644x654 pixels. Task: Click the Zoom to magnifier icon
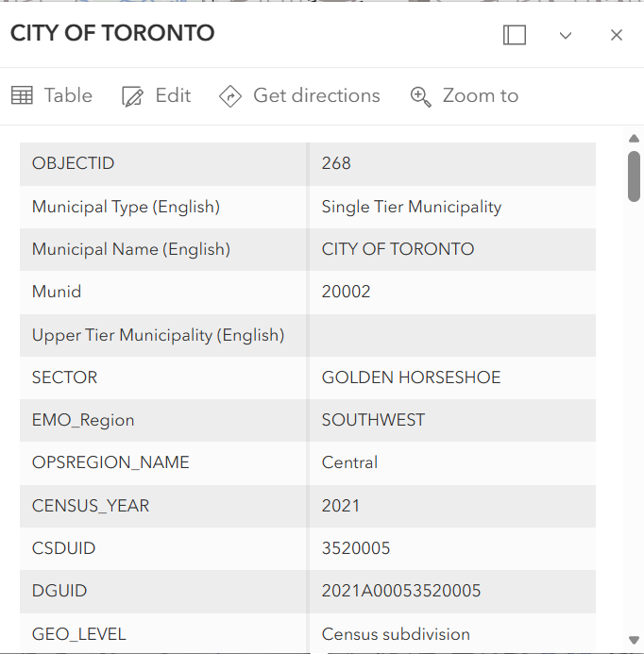point(421,96)
